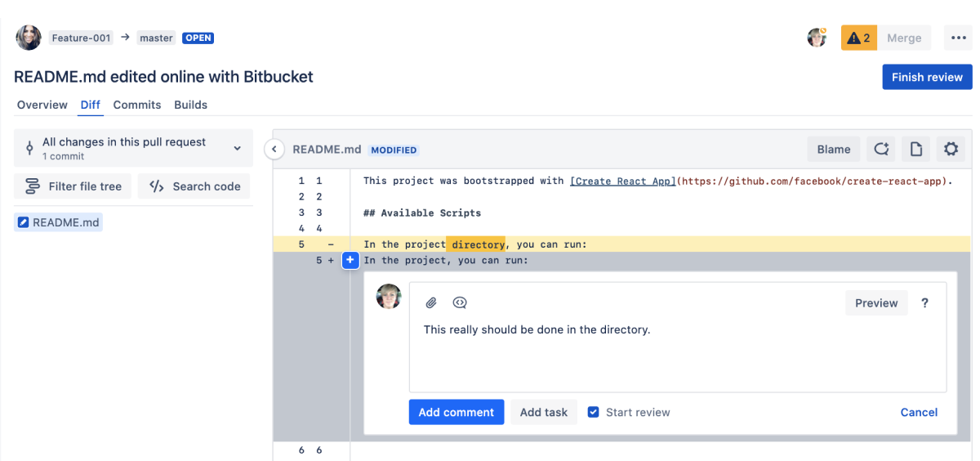Click the help question mark icon
Image resolution: width=980 pixels, height=461 pixels.
click(924, 303)
